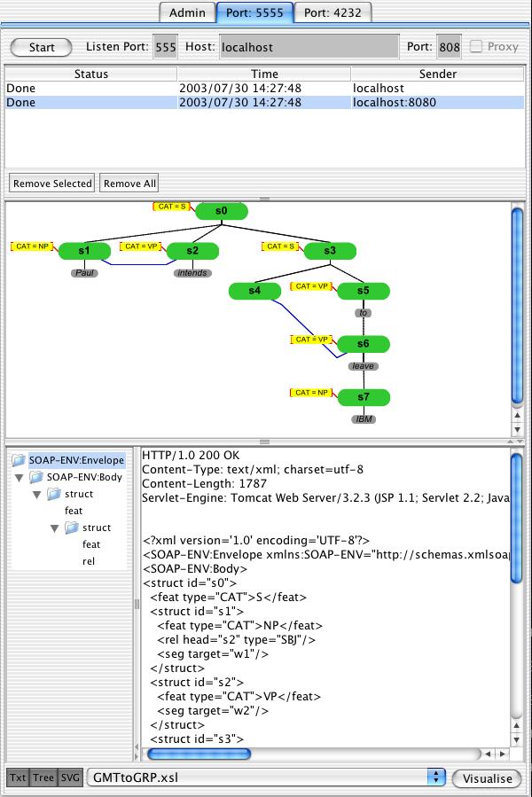Viewport: 532px width, 797px height.
Task: Open the Port: 4232 tab
Action: (332, 12)
